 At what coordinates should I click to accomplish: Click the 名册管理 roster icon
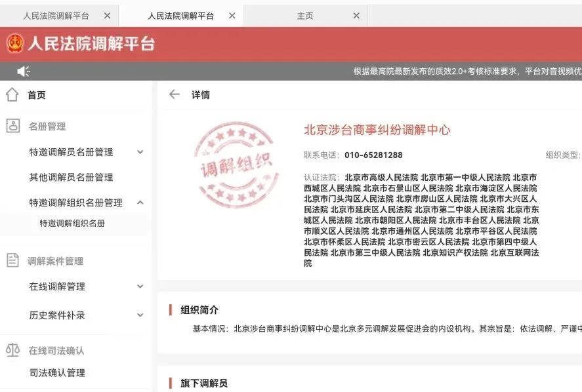click(x=12, y=126)
